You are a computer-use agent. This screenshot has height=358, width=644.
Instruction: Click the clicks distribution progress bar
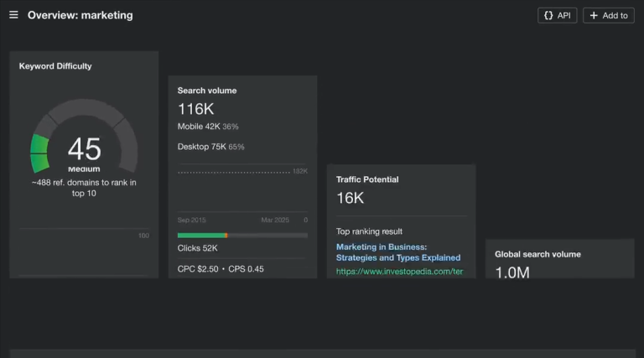pos(242,236)
